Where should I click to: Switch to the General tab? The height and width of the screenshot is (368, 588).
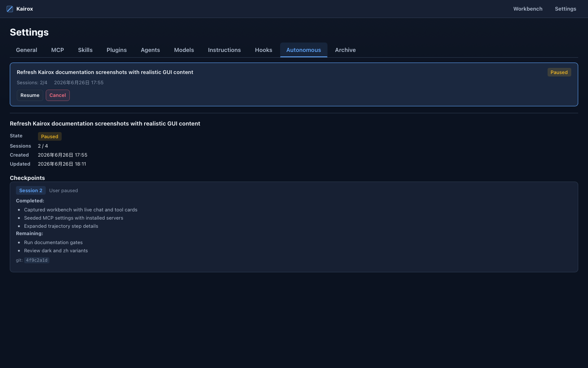click(27, 50)
